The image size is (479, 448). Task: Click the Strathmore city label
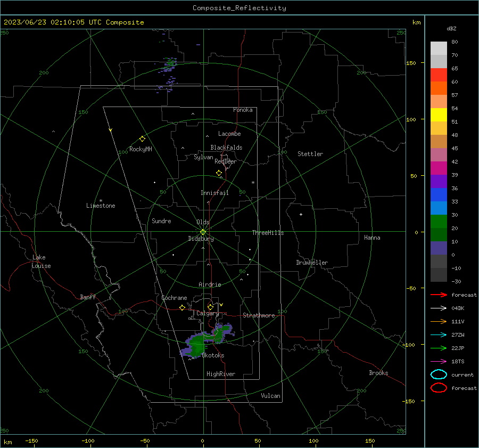259,315
